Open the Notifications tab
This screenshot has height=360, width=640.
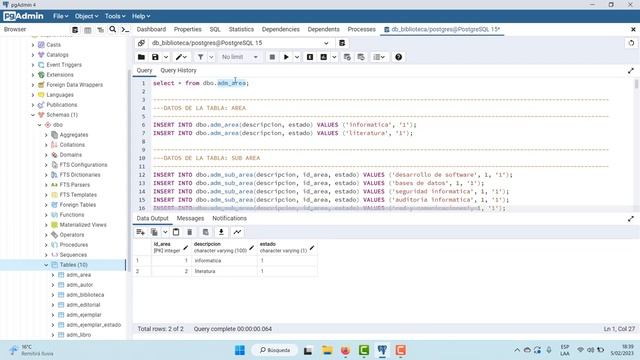(x=229, y=218)
